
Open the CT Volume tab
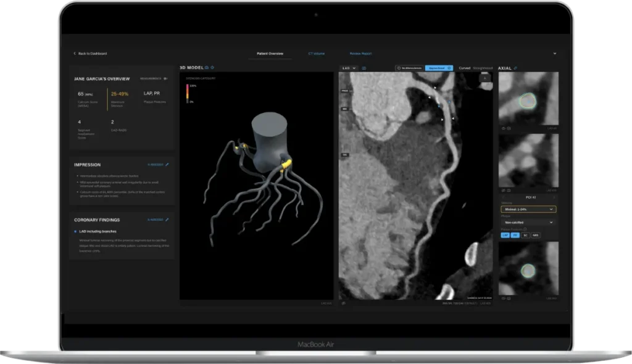[x=317, y=53]
